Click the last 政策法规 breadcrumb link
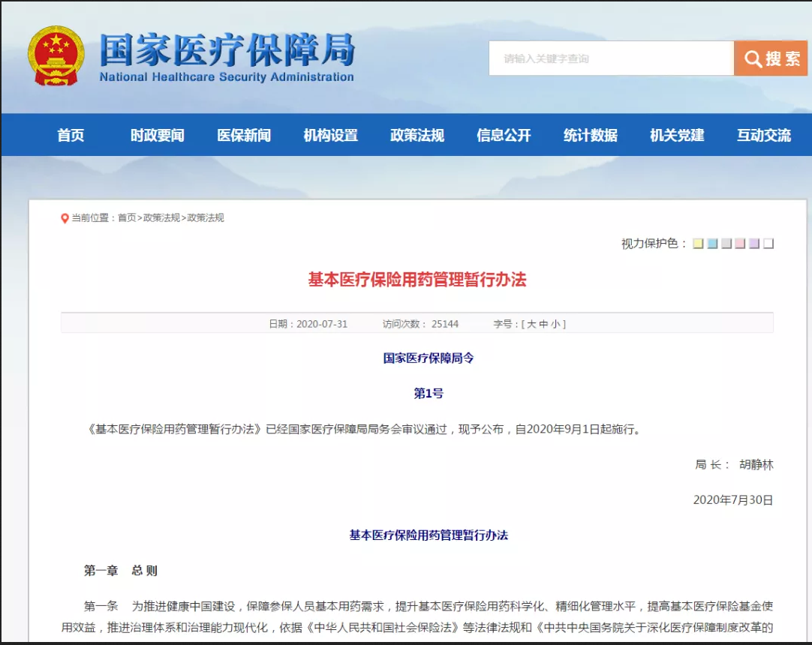 pyautogui.click(x=206, y=218)
